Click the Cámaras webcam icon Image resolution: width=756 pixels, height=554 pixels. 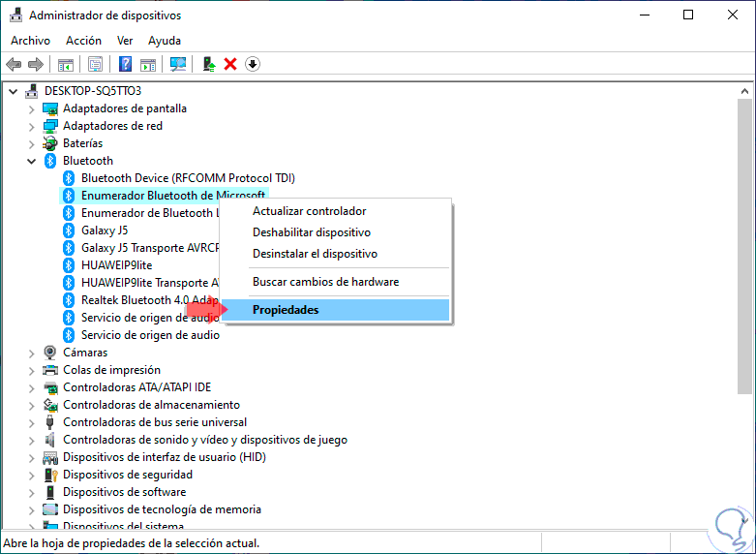[x=49, y=353]
